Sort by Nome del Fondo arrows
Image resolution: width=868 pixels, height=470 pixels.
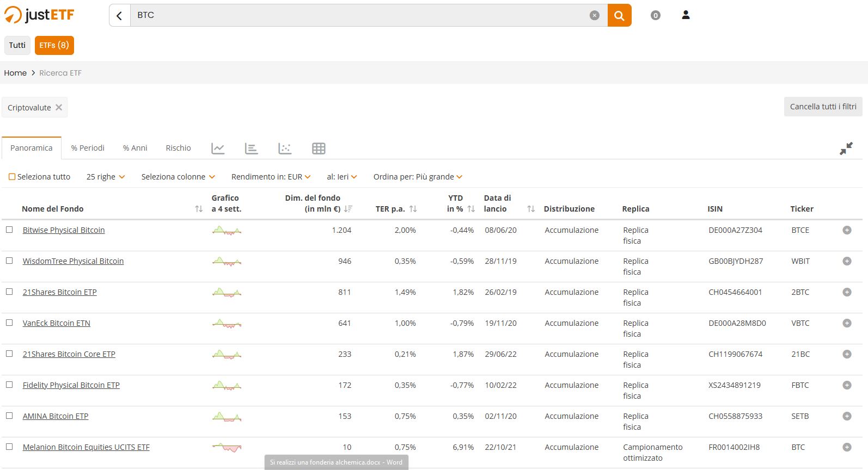199,209
